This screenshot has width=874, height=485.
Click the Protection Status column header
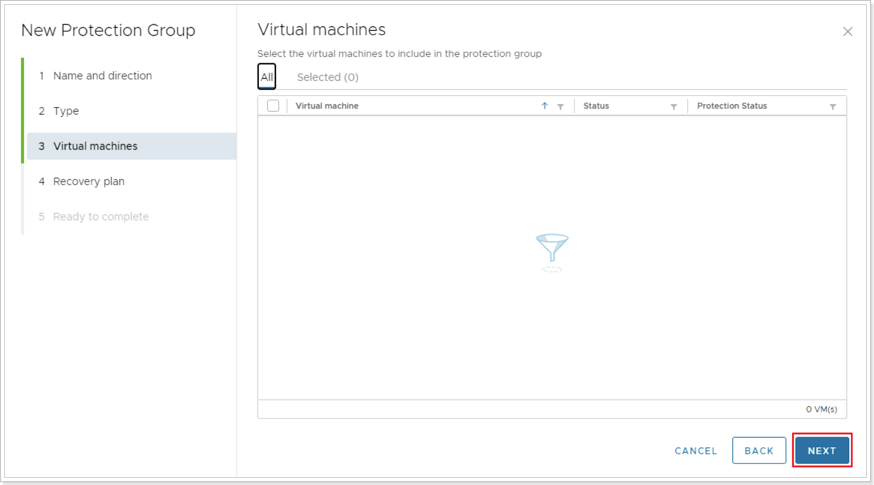(732, 106)
